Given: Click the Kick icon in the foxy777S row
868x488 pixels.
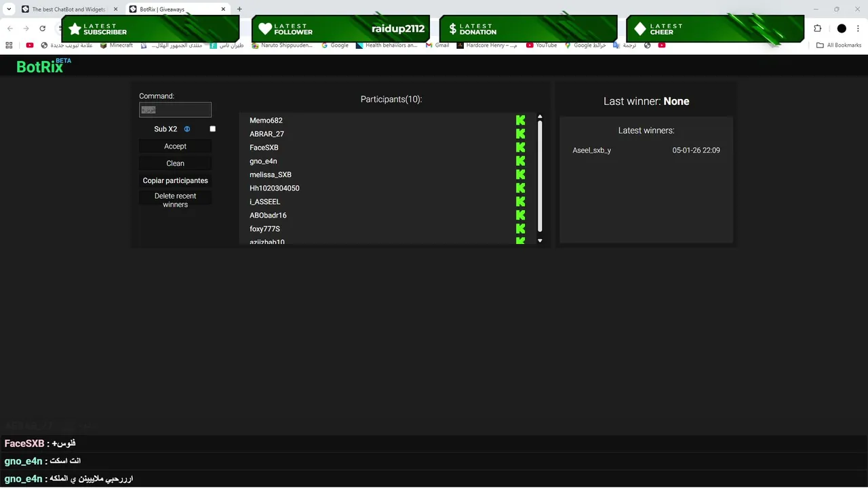Looking at the screenshot, I should pos(520,228).
